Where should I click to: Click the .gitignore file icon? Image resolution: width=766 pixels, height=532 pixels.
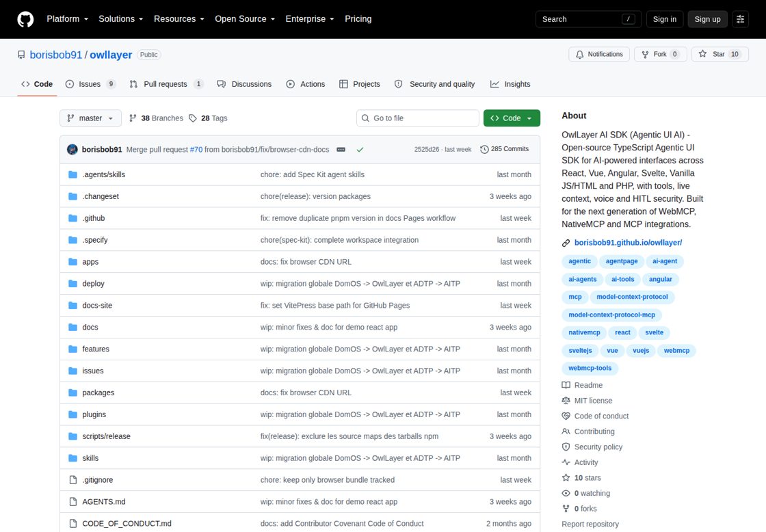tap(72, 480)
